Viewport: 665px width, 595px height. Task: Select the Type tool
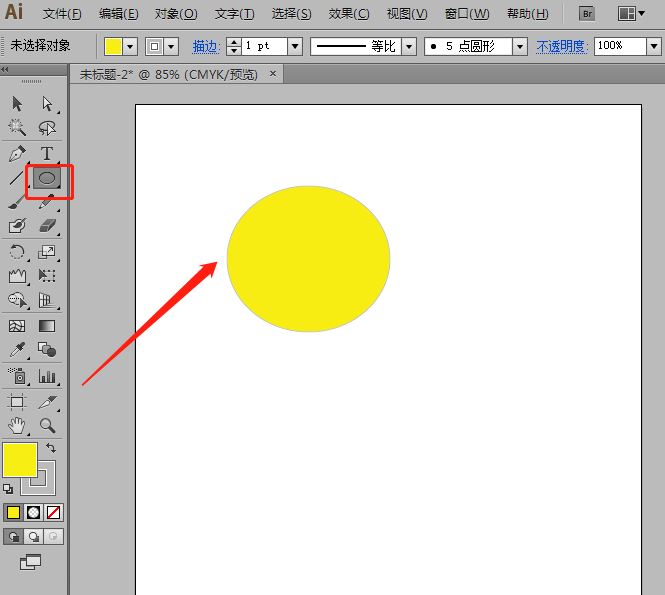[x=47, y=154]
